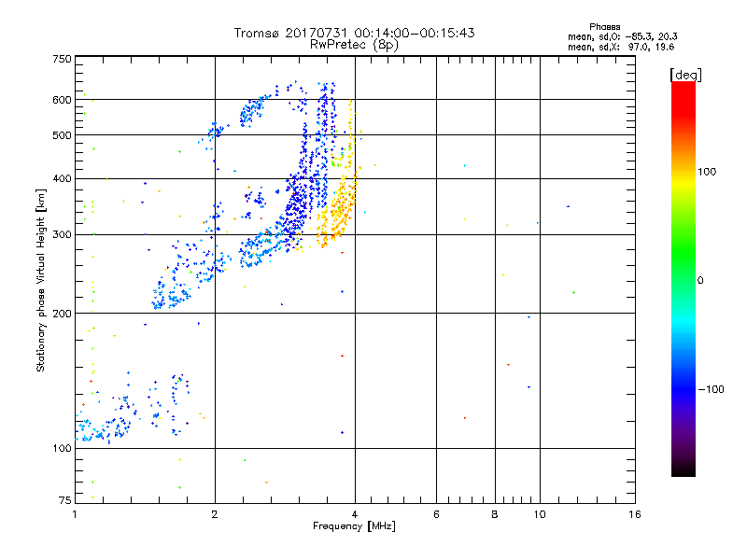Click y-axis tick label '75'
Image resolution: width=747 pixels, height=560 pixels.
(65, 500)
